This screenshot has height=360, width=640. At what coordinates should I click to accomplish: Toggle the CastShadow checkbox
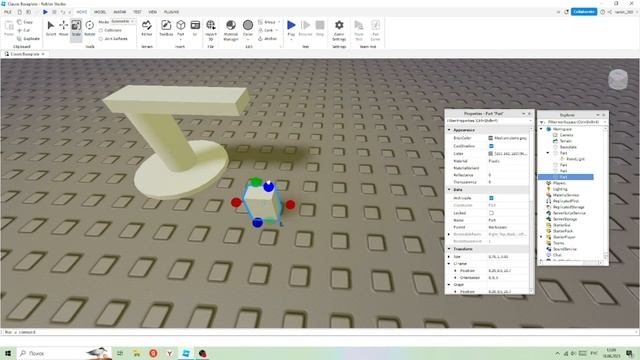(x=491, y=146)
